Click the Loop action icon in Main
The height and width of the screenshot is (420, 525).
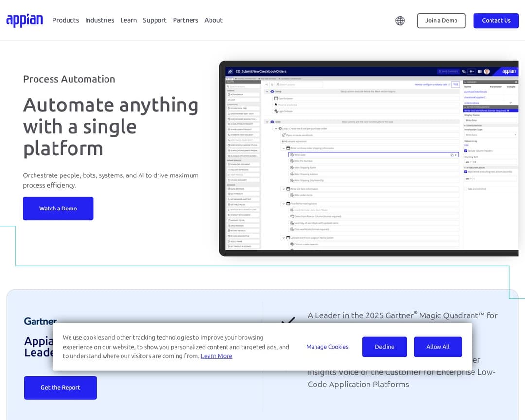[x=280, y=129]
